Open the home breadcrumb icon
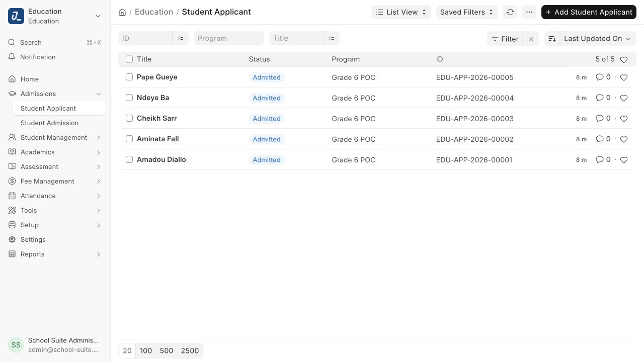Image resolution: width=644 pixels, height=362 pixels. point(122,12)
